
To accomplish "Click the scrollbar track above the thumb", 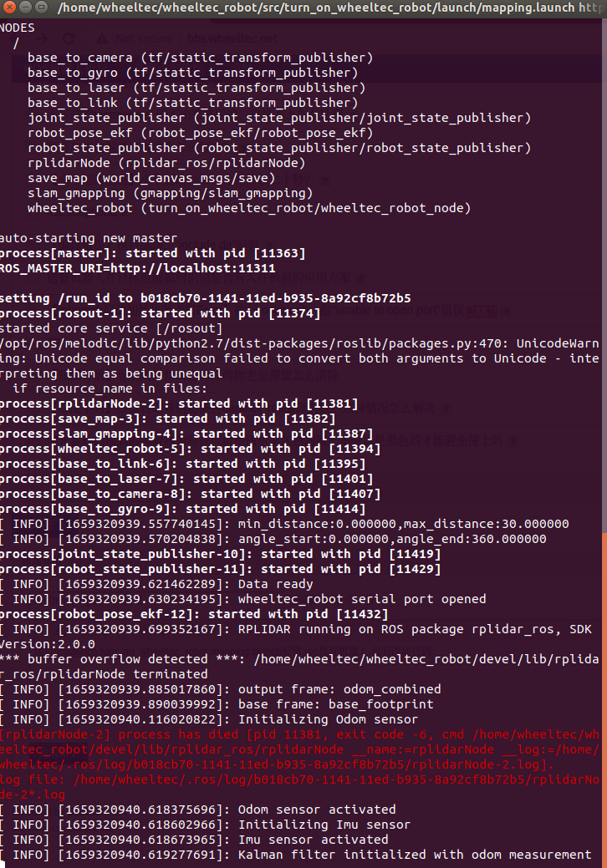I will click(604, 275).
